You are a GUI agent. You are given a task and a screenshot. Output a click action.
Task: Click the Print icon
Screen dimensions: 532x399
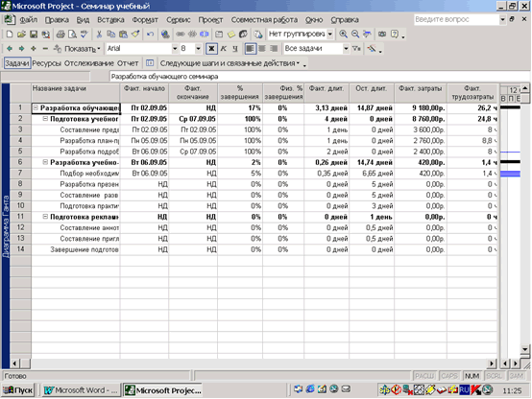click(60, 35)
